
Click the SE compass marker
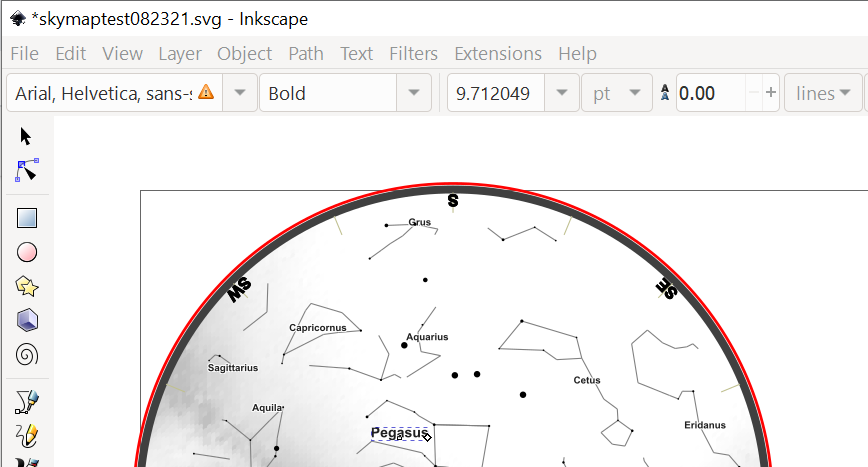coord(666,288)
